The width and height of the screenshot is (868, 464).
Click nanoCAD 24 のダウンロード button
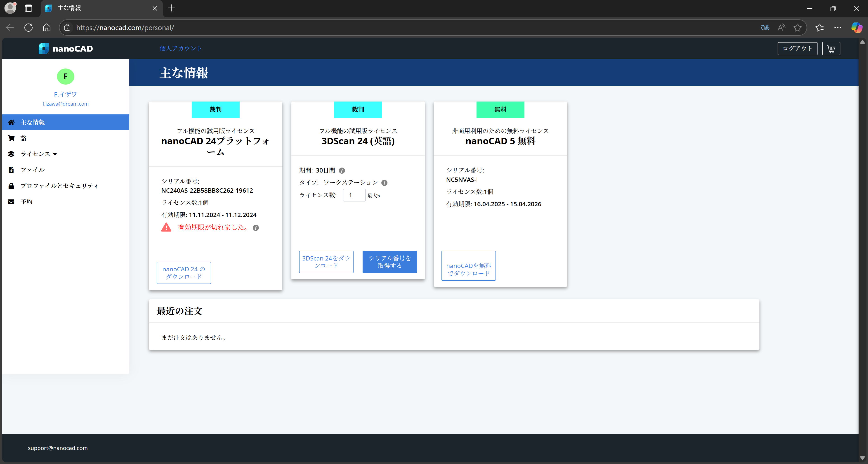[184, 273]
